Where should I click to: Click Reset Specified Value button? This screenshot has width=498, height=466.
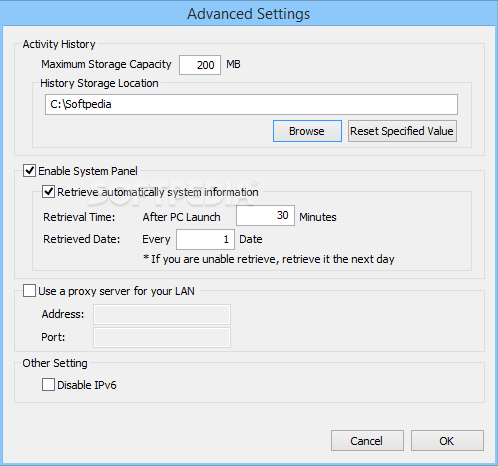coord(402,131)
